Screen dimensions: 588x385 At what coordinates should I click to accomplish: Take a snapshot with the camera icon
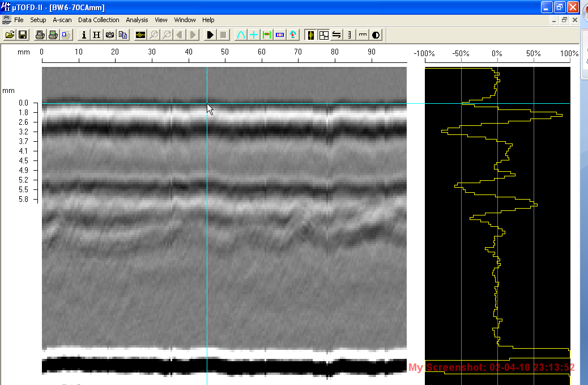pos(109,35)
